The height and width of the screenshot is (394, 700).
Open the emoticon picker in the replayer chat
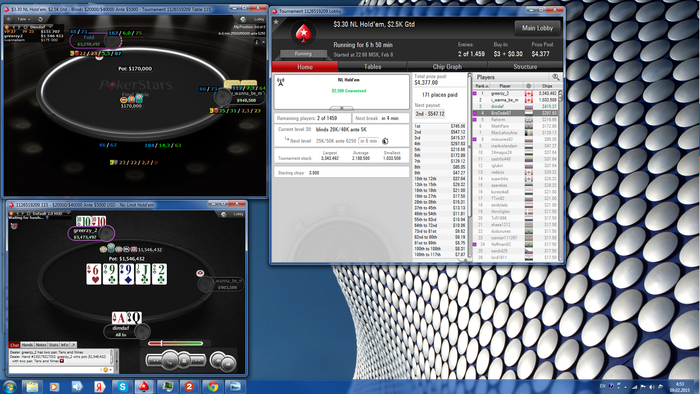point(105,369)
